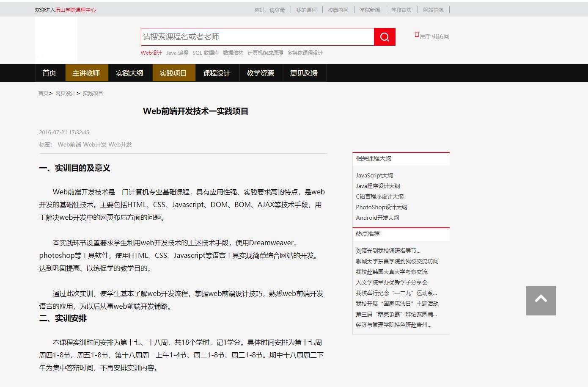
Task: Click the mobile phone icon by 用手机访问
Action: click(x=417, y=35)
